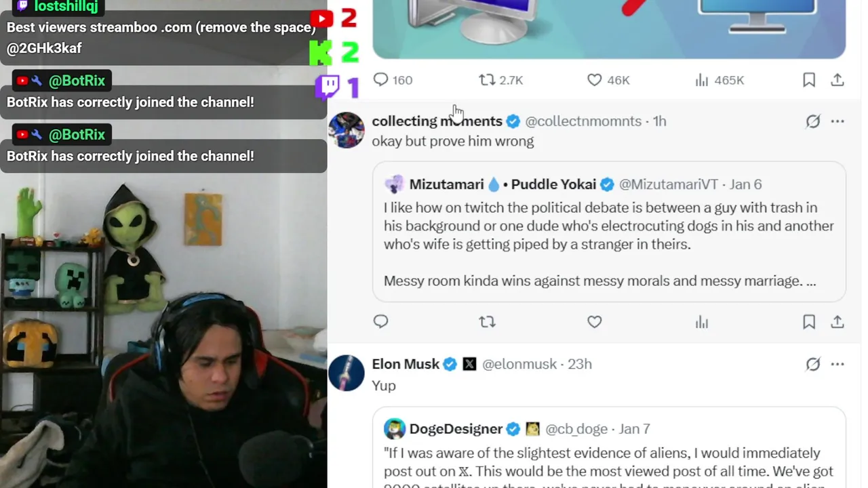
Task: Open more options on collecting moments post
Action: 837,121
